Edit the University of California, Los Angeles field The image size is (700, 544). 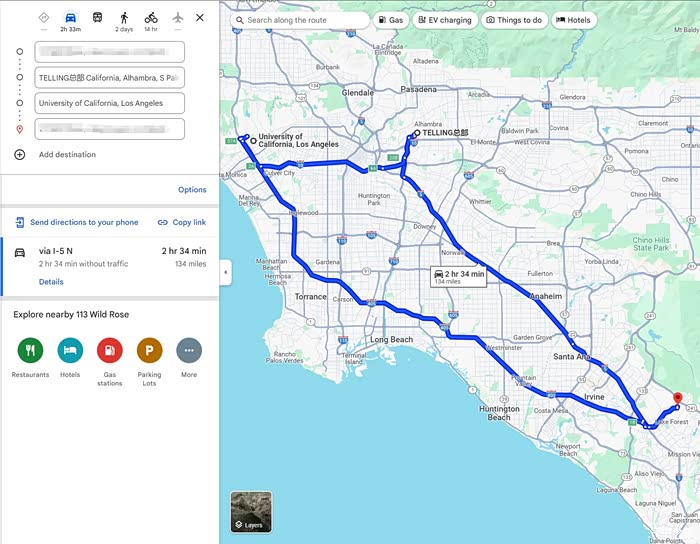coord(109,103)
